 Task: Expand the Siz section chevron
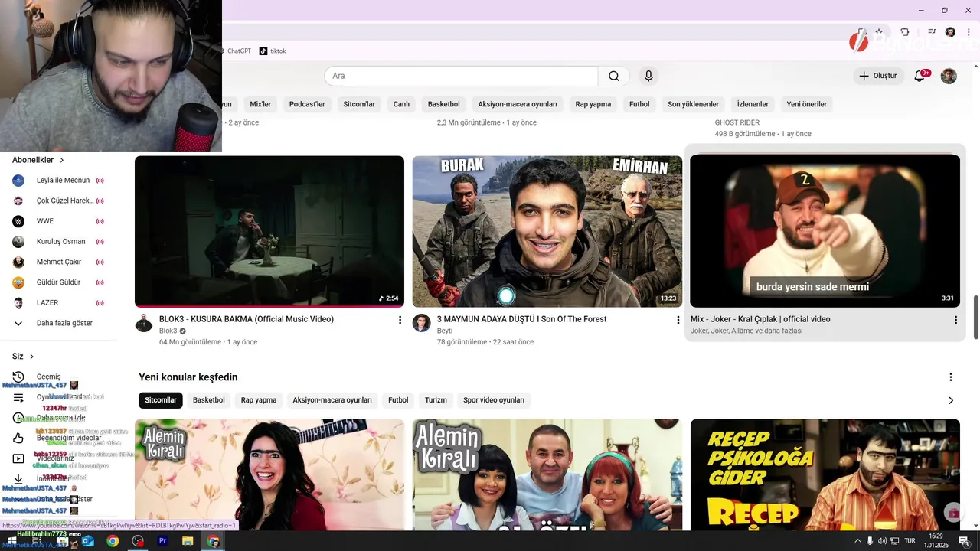pos(31,357)
